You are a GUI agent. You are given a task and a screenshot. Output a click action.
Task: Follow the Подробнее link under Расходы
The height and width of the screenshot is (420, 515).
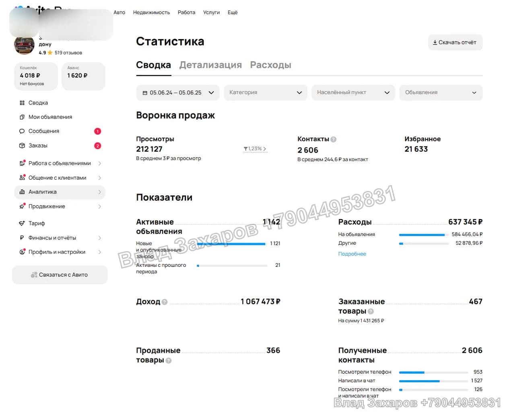[x=352, y=254]
